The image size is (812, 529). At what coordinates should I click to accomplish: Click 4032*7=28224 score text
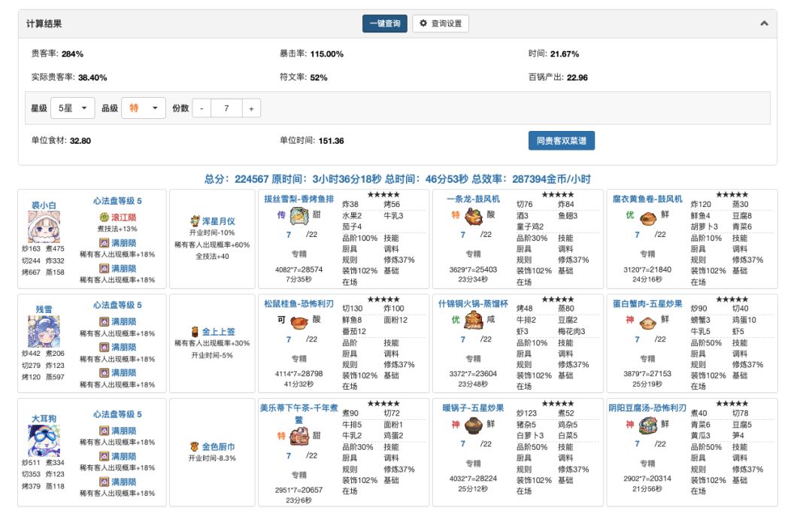(474, 479)
